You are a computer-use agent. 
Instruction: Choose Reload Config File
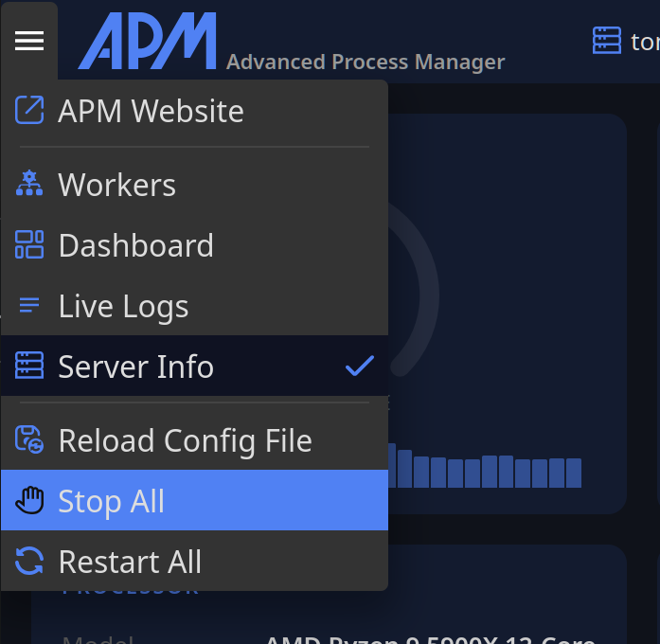[186, 440]
